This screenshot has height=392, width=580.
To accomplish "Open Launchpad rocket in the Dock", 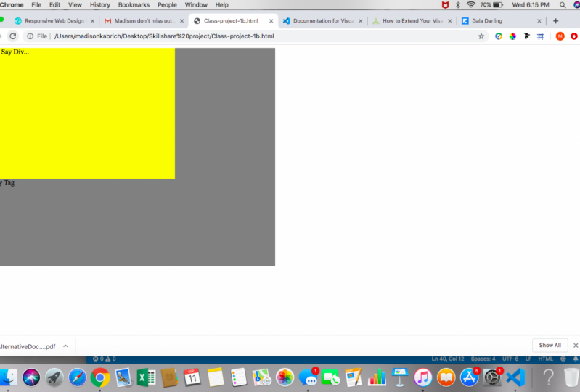I will 54,377.
